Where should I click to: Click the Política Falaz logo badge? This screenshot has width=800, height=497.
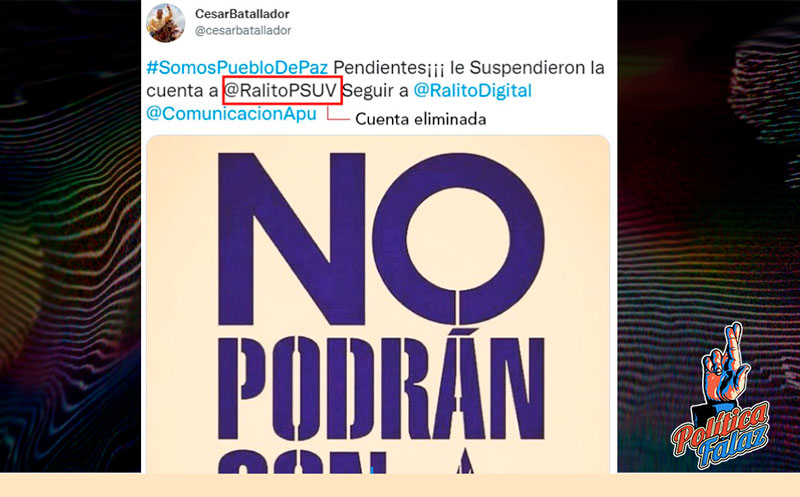click(x=720, y=395)
